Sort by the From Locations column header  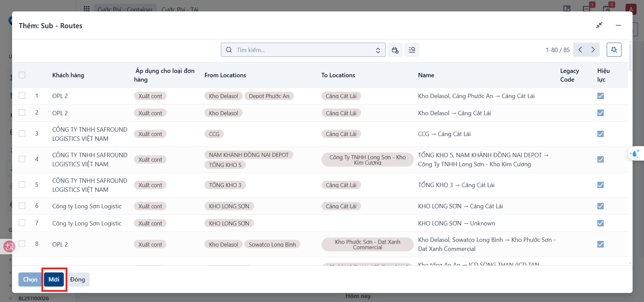click(x=225, y=75)
